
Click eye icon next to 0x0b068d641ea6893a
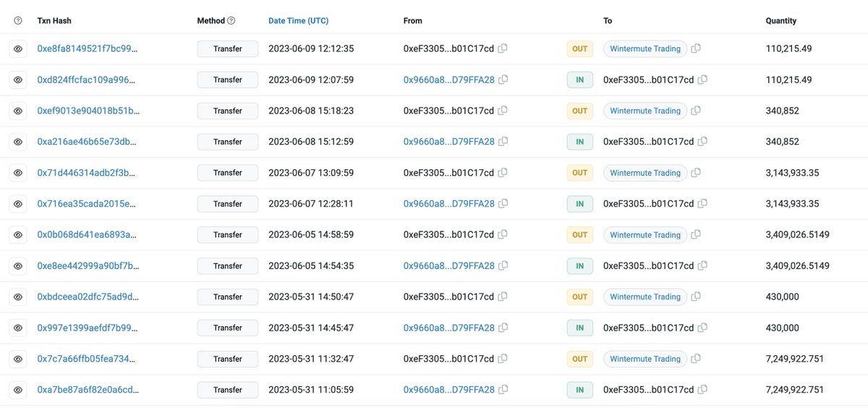pyautogui.click(x=18, y=235)
